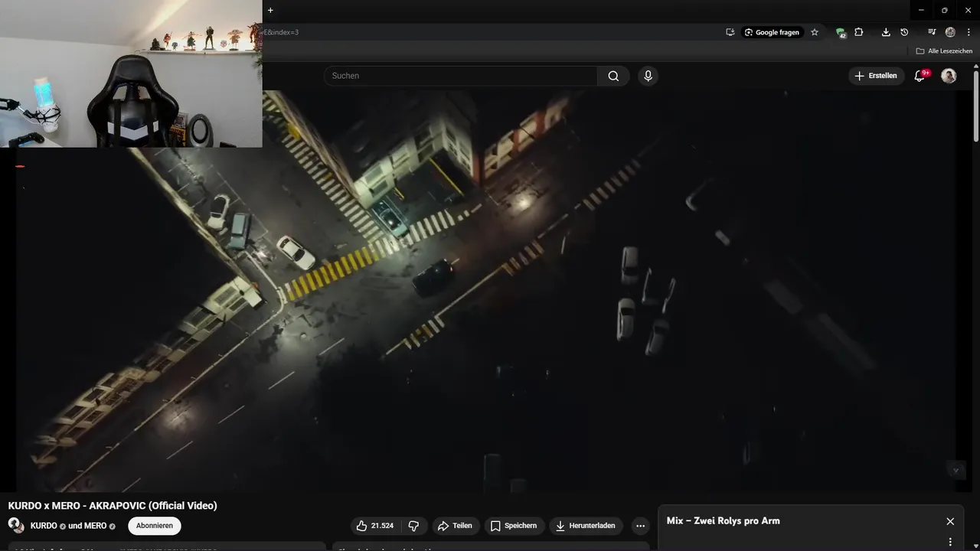This screenshot has height=551, width=980.
Task: Open the Mix playlist options menu
Action: (x=950, y=542)
